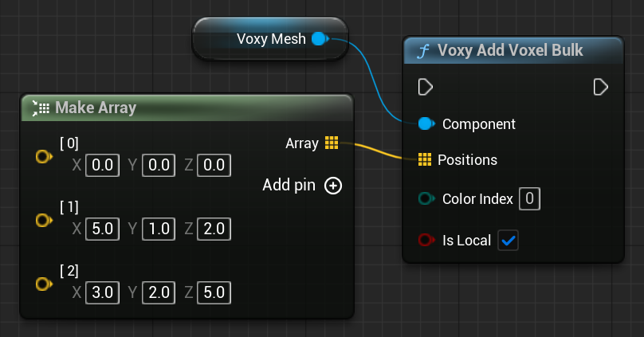Click the Array output pin on Make Array

(332, 143)
